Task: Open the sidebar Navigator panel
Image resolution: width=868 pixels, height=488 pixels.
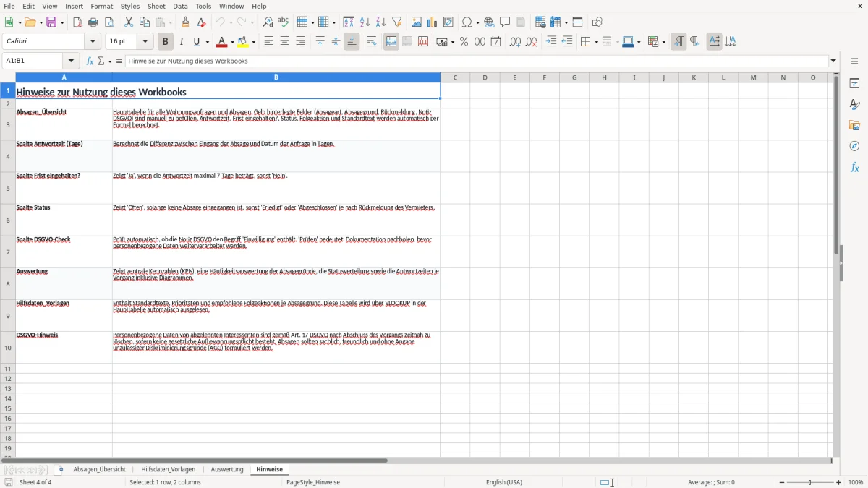Action: [854, 147]
